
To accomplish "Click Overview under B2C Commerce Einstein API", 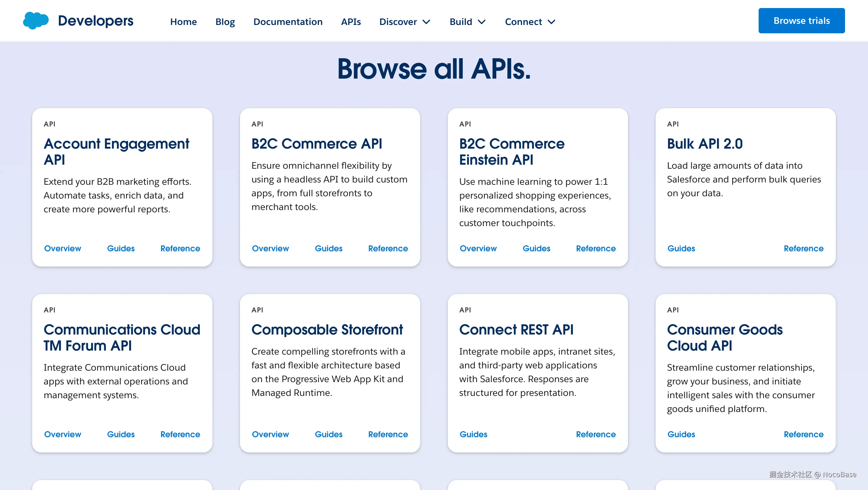I will (478, 248).
